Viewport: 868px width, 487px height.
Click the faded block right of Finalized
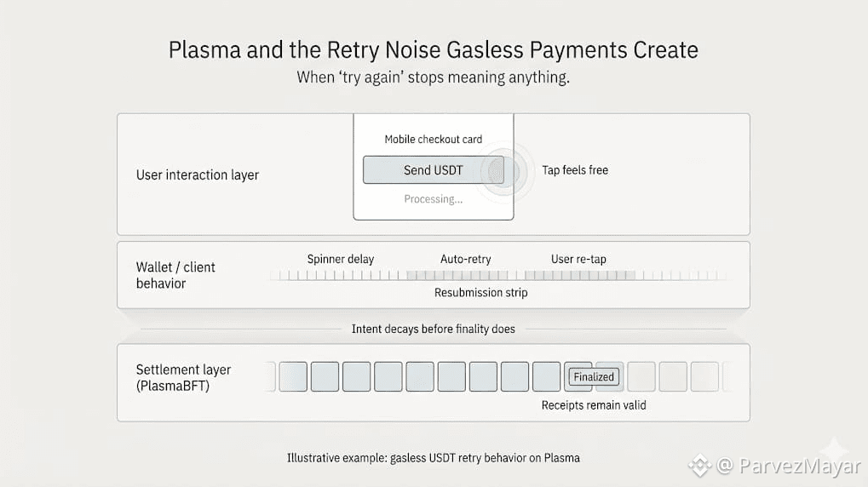[641, 376]
